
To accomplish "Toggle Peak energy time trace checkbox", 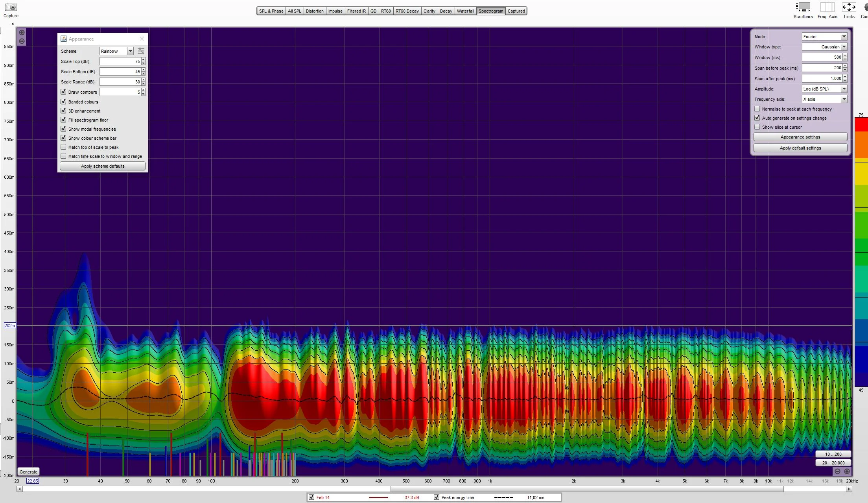I will click(x=437, y=497).
